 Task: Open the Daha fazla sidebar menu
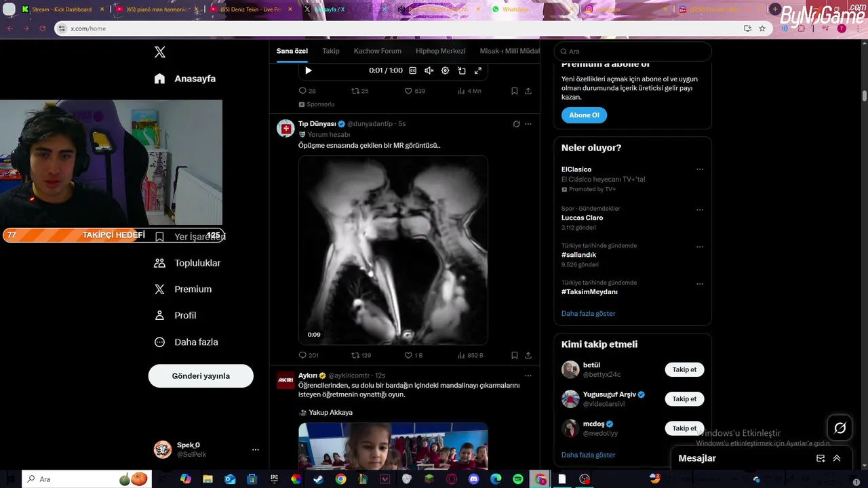[x=186, y=342]
